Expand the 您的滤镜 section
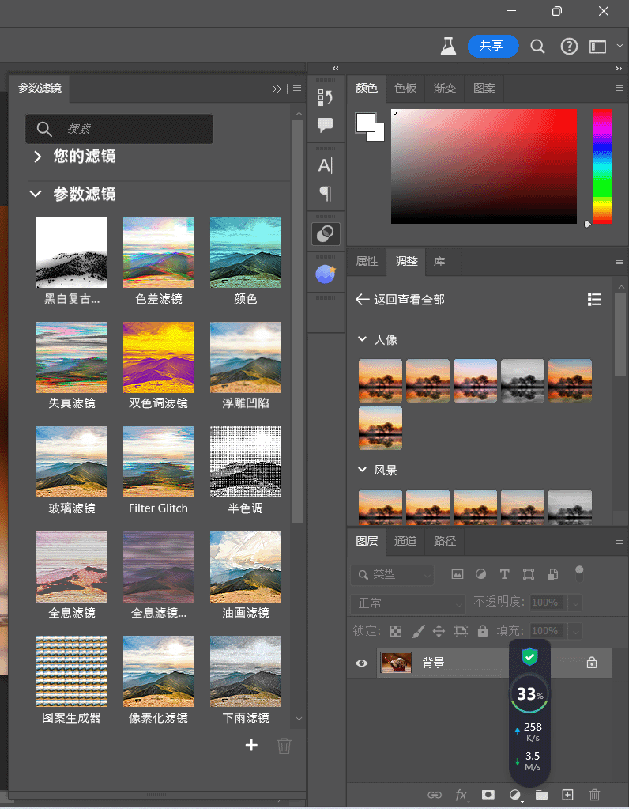Viewport: 629px width, 809px height. click(37, 156)
